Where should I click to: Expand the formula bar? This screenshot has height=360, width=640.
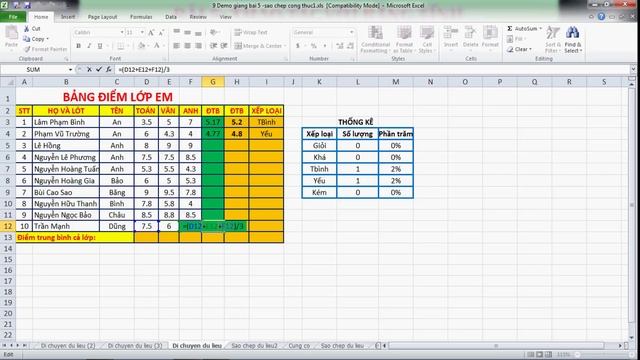(x=633, y=70)
